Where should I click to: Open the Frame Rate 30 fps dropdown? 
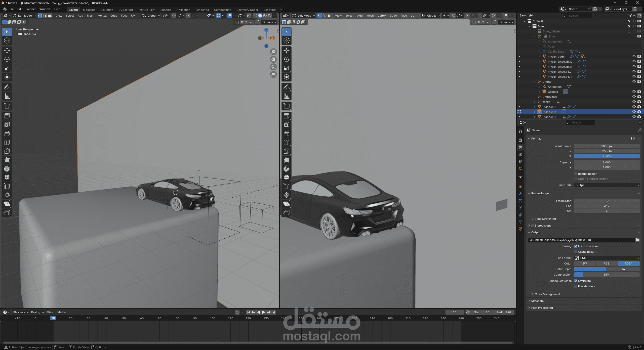[x=607, y=185]
